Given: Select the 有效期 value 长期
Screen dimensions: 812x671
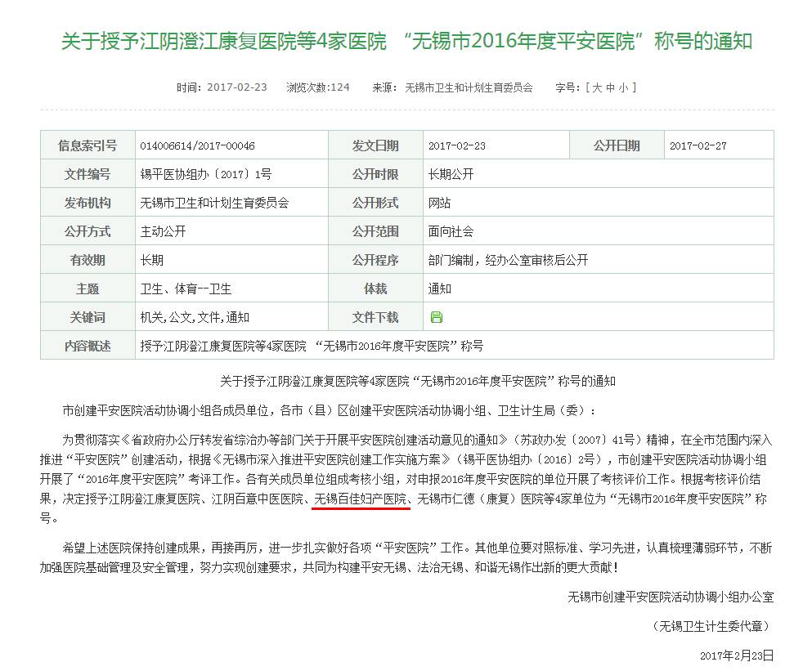Looking at the screenshot, I should click(x=152, y=259).
